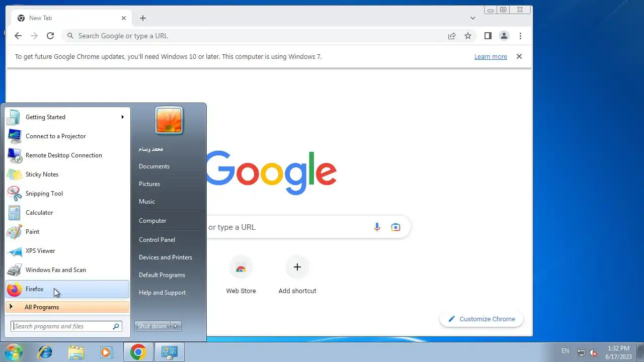This screenshot has width=644, height=362.
Task: Click the Sticky Notes icon
Action: coord(14,174)
